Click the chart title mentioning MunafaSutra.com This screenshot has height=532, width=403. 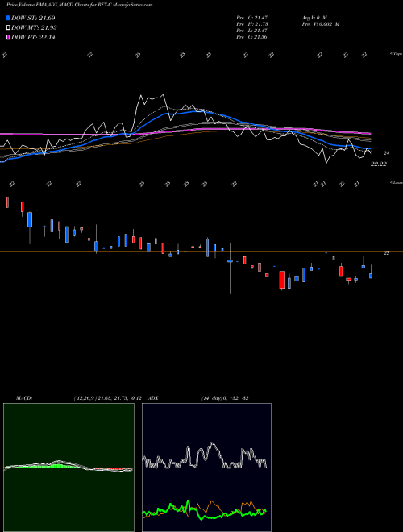[x=79, y=5]
